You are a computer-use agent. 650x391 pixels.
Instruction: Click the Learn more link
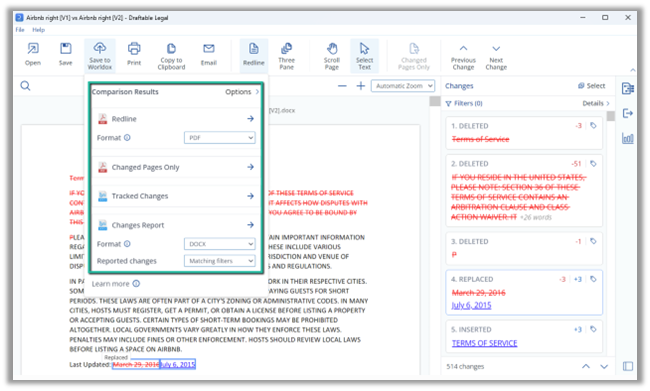[111, 284]
